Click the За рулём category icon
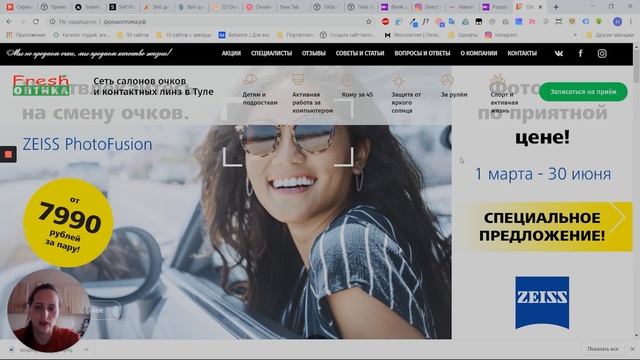The width and height of the screenshot is (640, 360). tap(447, 80)
